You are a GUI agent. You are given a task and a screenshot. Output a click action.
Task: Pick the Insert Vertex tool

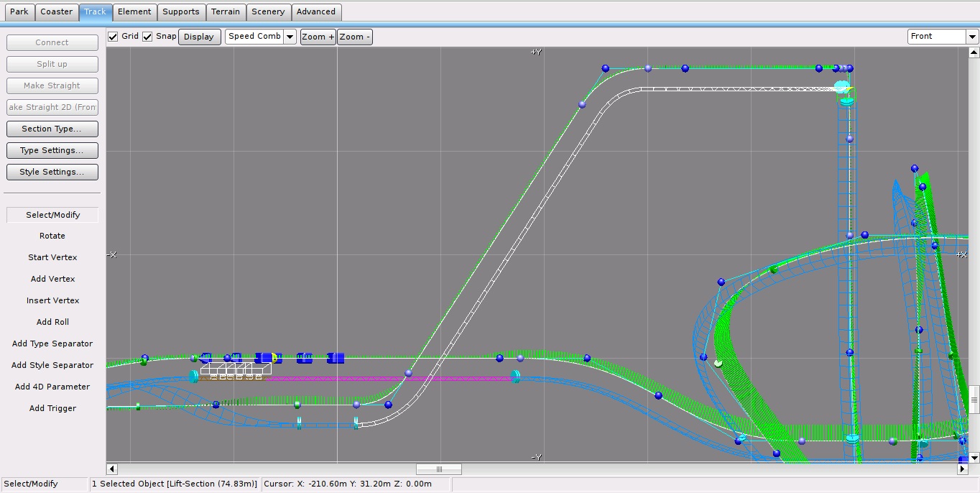pyautogui.click(x=52, y=300)
